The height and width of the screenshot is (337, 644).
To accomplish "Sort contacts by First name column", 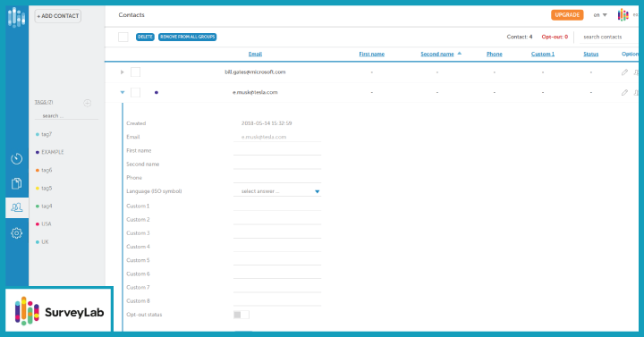I will pyautogui.click(x=372, y=55).
